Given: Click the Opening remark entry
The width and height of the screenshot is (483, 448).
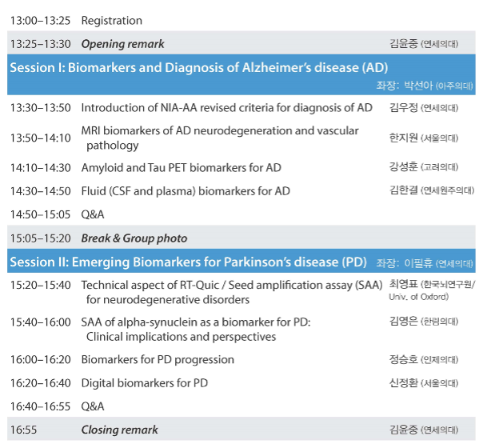Looking at the screenshot, I should 122,44.
